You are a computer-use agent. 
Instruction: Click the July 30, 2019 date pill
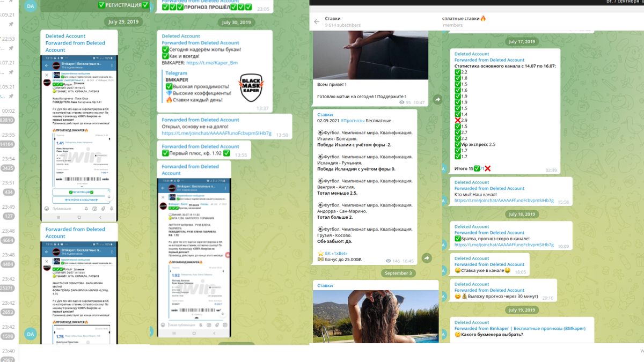(x=237, y=23)
